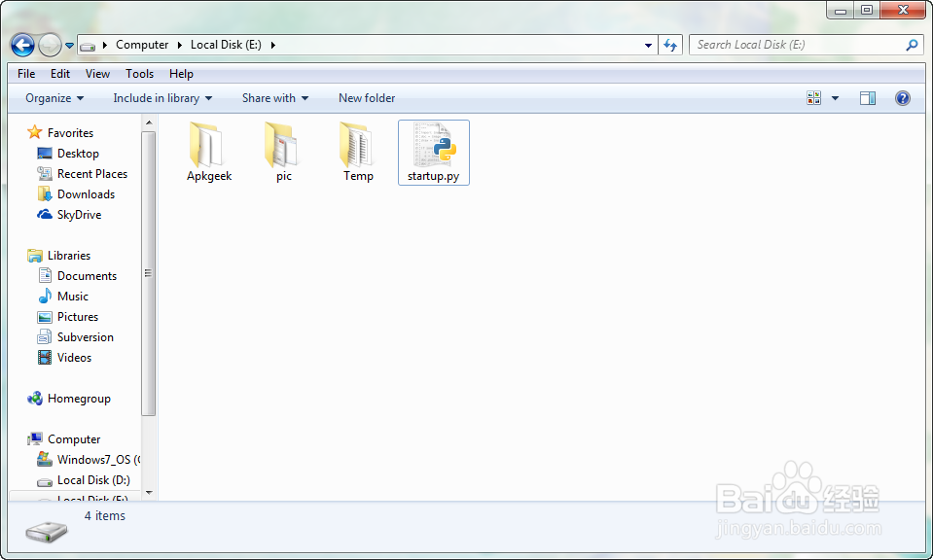Select the Temp folder

(x=358, y=153)
